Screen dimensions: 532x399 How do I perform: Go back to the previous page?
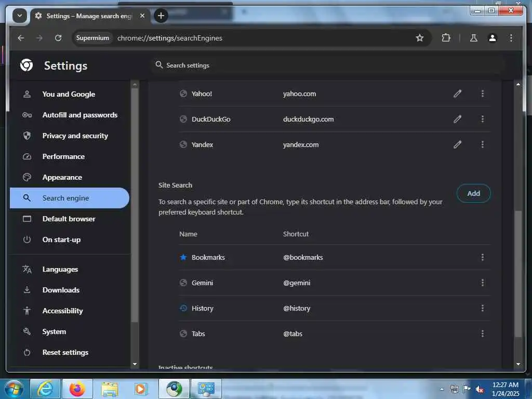pos(21,38)
